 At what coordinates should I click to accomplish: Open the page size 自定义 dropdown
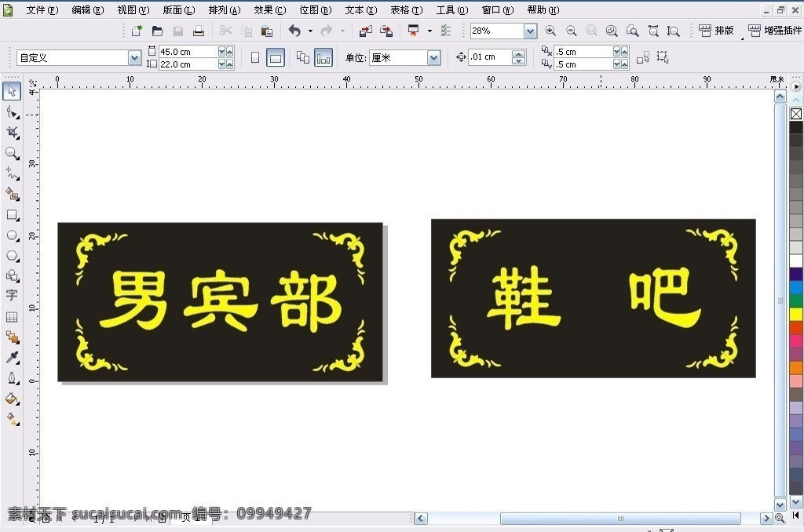point(134,58)
